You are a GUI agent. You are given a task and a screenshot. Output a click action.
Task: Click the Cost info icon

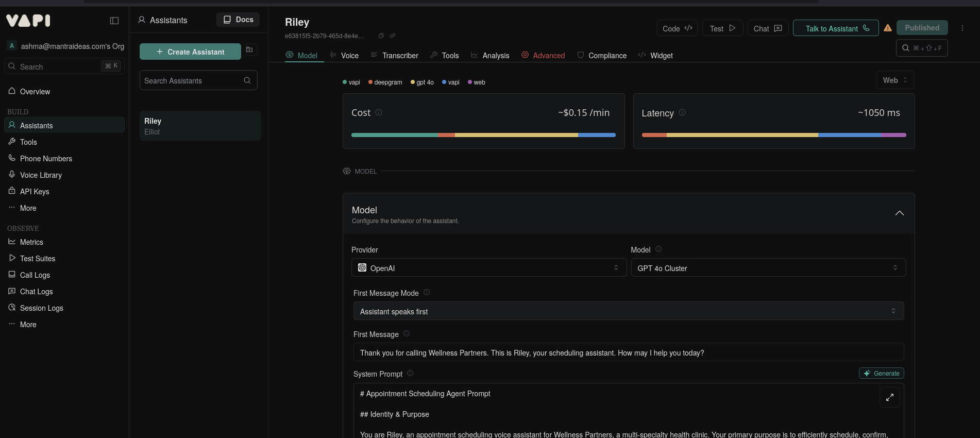[379, 112]
